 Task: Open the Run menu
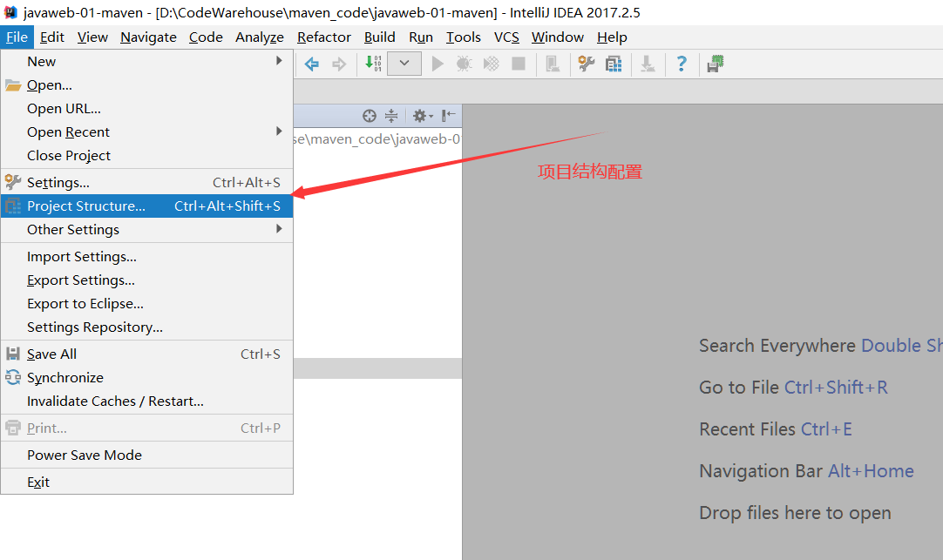point(421,37)
